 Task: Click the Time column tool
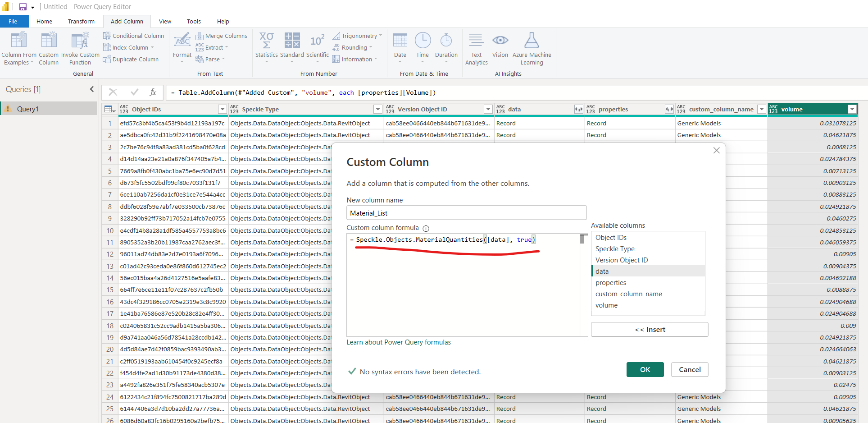tap(423, 47)
